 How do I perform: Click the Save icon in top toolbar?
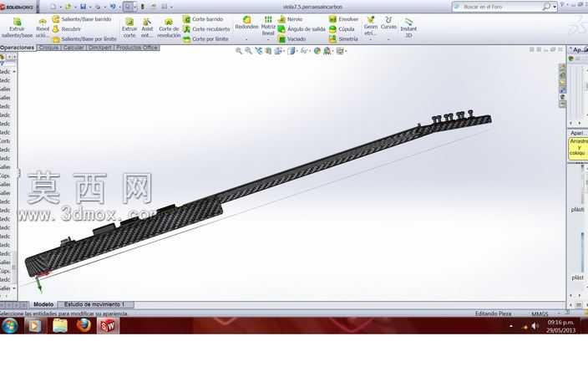pos(84,7)
